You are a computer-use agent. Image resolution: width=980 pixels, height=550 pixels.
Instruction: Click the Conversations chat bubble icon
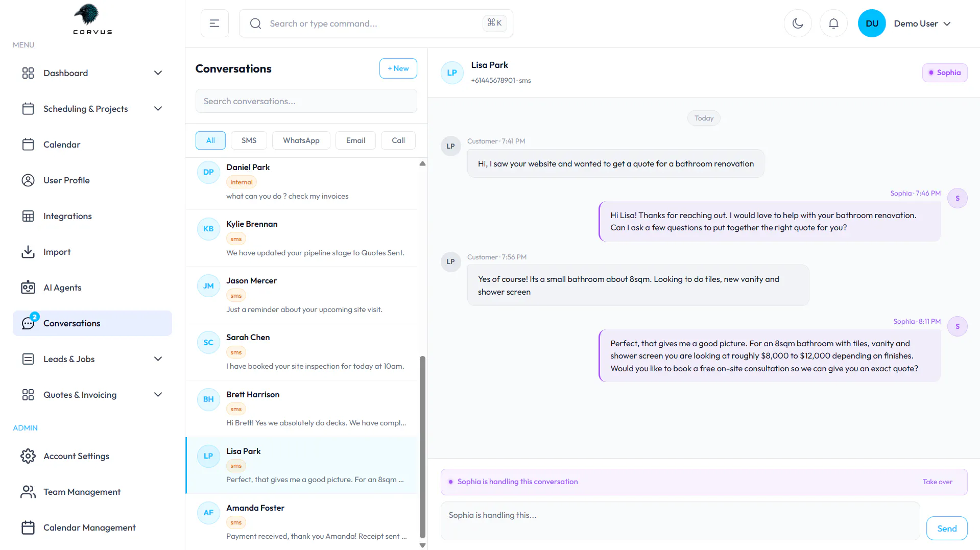(x=28, y=323)
